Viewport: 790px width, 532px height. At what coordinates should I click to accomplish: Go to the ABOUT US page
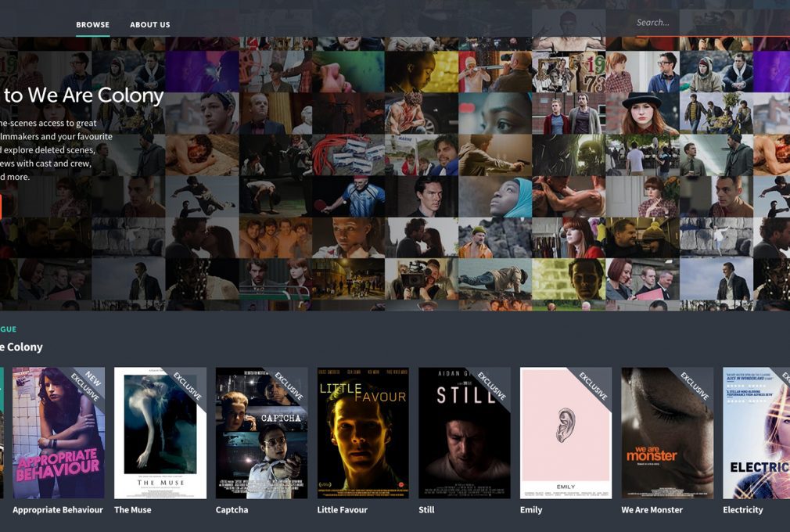150,25
